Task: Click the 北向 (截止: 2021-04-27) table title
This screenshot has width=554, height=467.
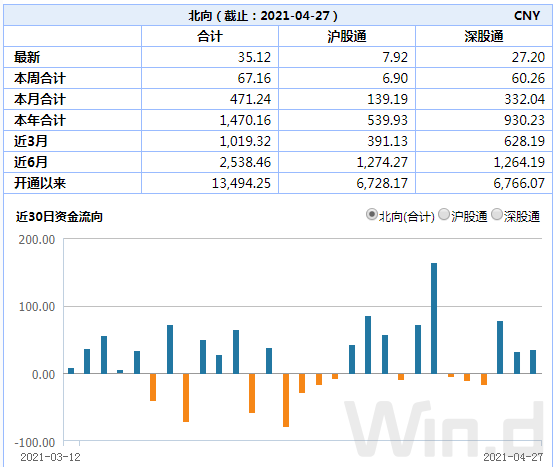Action: 263,16
